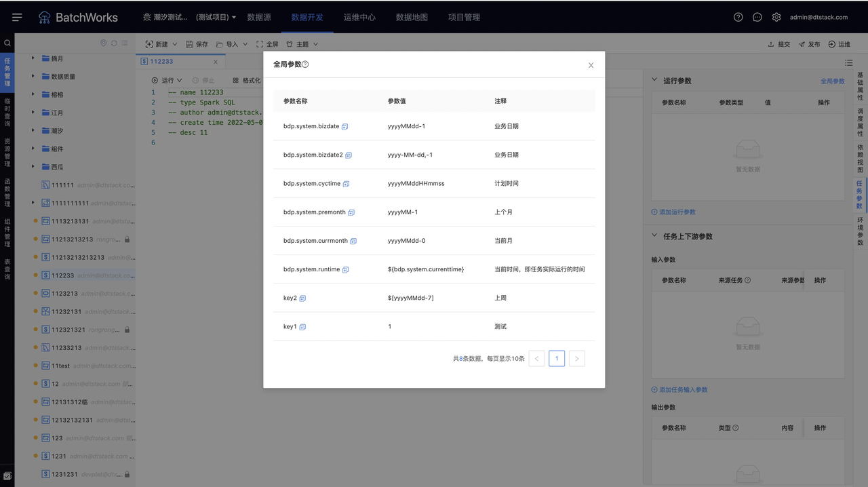Switch to 数据地图 top menu

click(412, 17)
